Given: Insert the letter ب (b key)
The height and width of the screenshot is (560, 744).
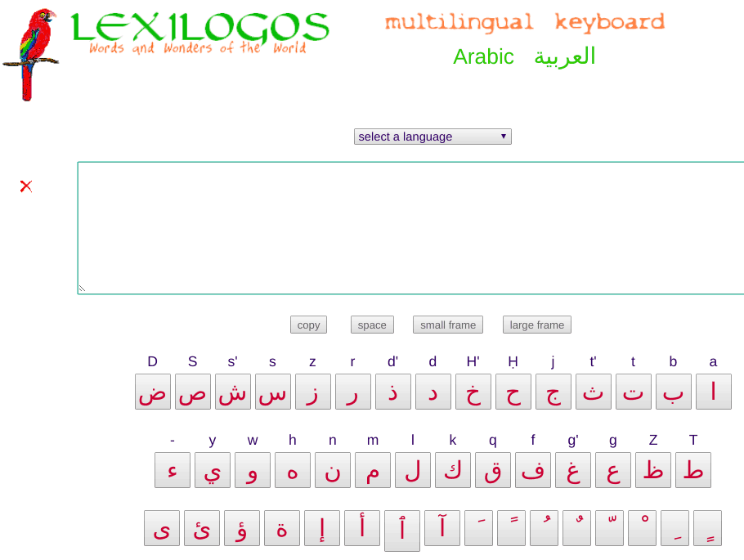Looking at the screenshot, I should pyautogui.click(x=674, y=392).
